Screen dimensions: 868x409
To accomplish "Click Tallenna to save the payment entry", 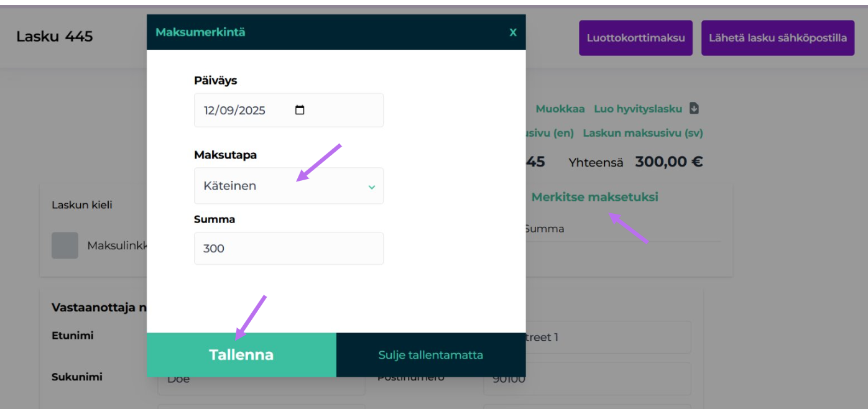I will 241,354.
